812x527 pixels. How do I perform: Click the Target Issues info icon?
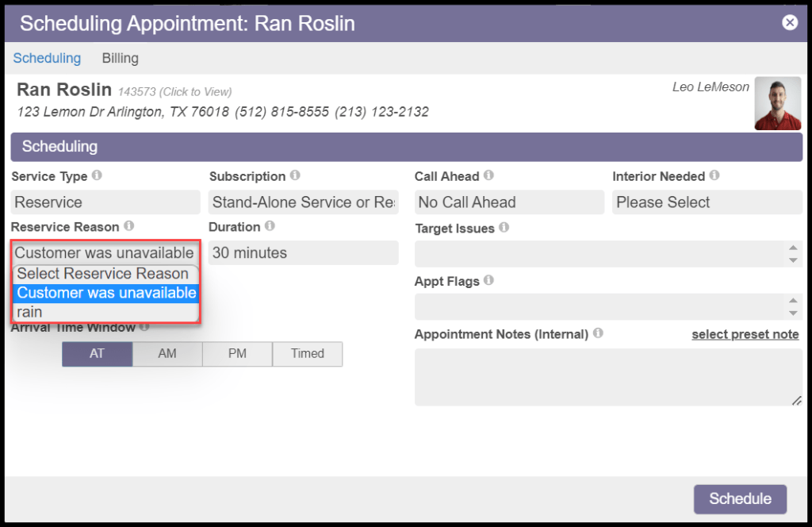[x=504, y=228]
